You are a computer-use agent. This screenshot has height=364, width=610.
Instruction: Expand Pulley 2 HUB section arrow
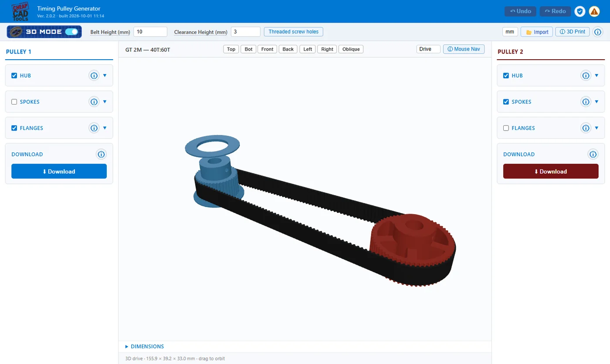(596, 75)
